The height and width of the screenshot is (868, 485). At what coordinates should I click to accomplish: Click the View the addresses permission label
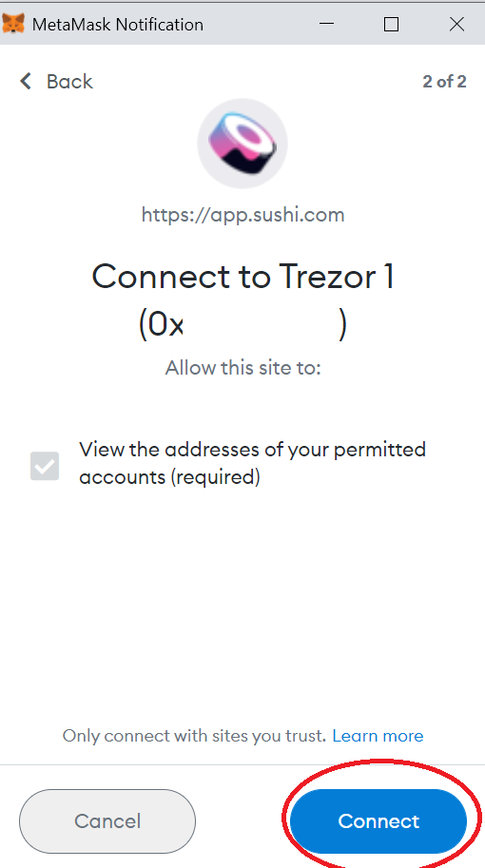click(x=252, y=463)
